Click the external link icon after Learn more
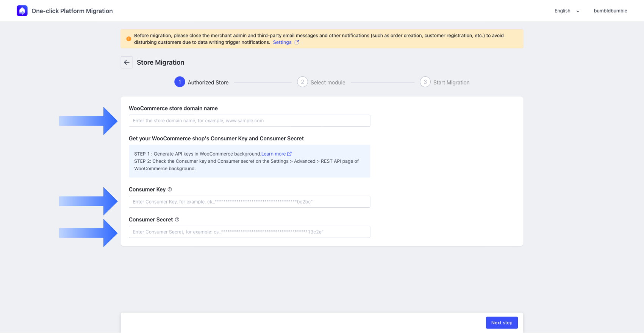Viewport: 644px width, 333px height. point(289,154)
